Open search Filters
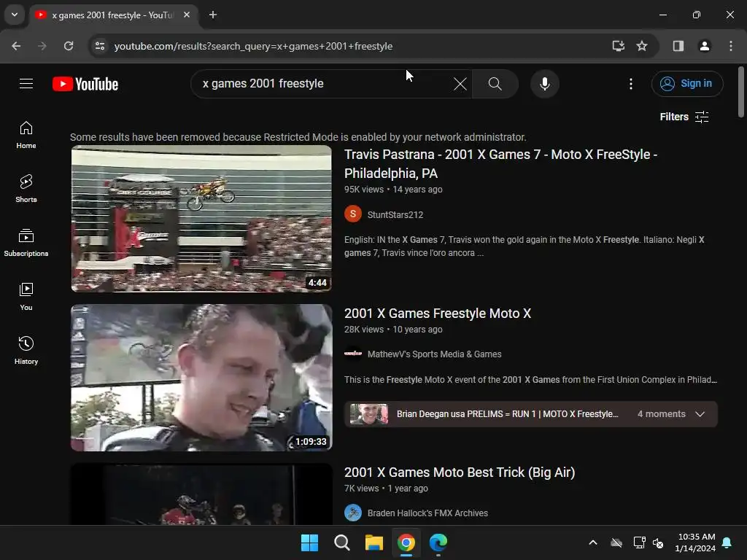The image size is (747, 560). pos(684,117)
